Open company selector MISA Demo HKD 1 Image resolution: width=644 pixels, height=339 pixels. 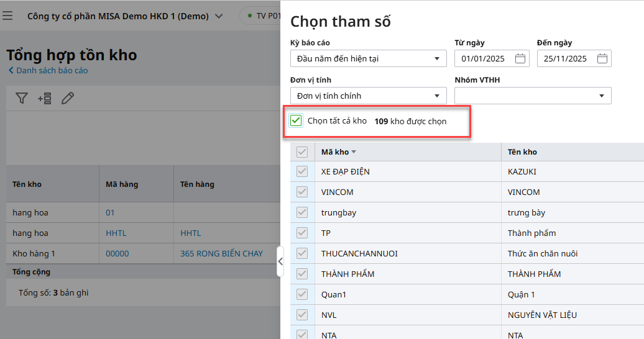click(124, 16)
